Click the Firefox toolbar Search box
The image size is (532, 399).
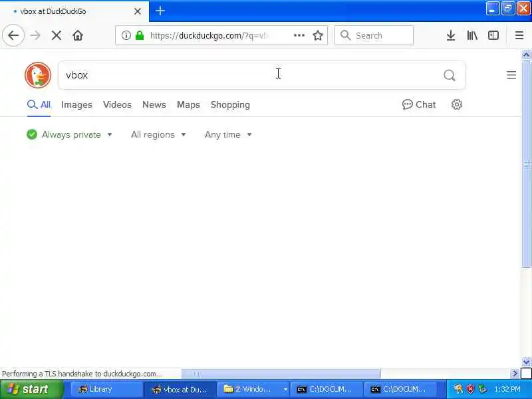pos(374,35)
